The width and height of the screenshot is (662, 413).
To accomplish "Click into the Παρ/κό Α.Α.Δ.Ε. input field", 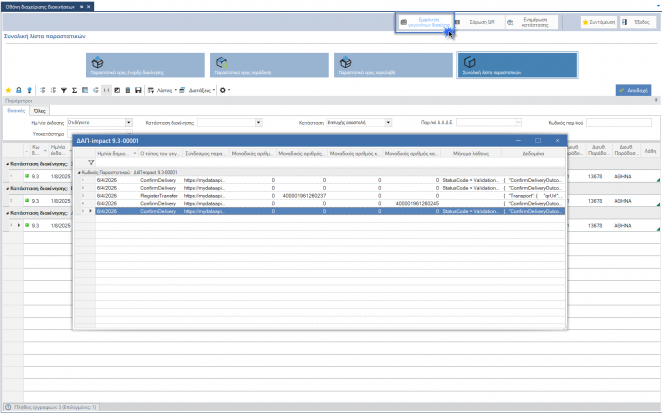I will point(486,122).
